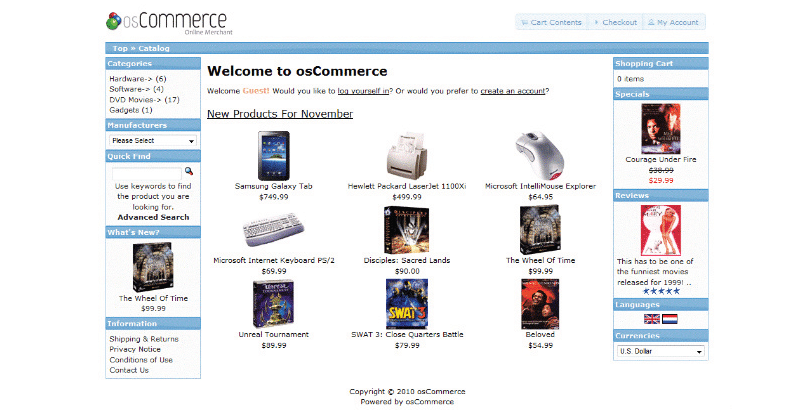Open the Manufacturers Please Select dropdown
The width and height of the screenshot is (800, 410).
coord(153,141)
